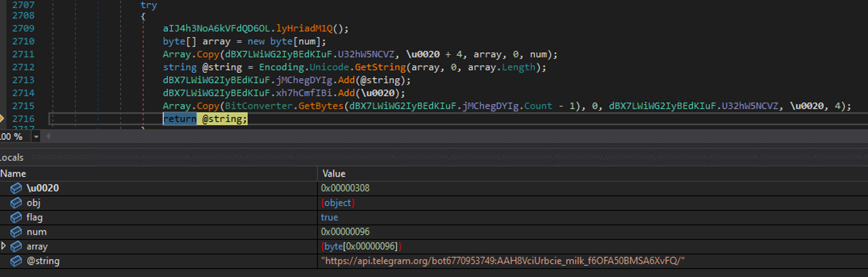Select the Locals panel title
This screenshot has width=868, height=277.
pos(11,158)
